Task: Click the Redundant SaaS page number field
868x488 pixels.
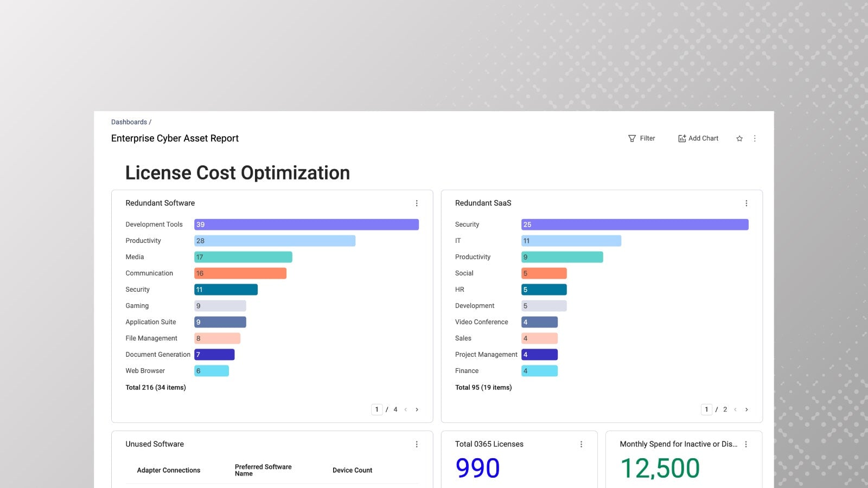Action: pyautogui.click(x=706, y=409)
